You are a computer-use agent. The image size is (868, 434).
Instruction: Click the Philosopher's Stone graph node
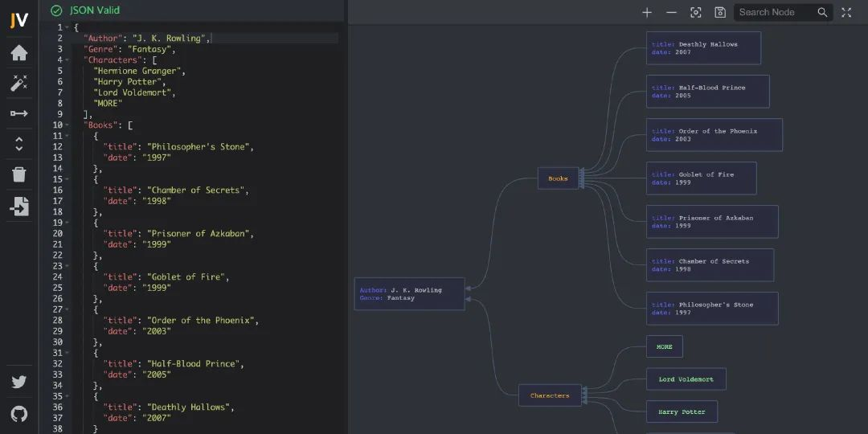712,309
